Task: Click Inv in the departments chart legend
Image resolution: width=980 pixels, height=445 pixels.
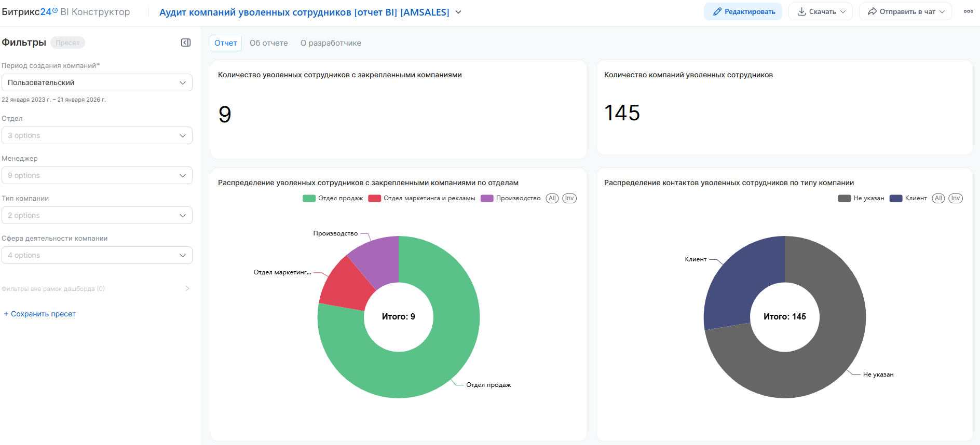Action: (569, 198)
